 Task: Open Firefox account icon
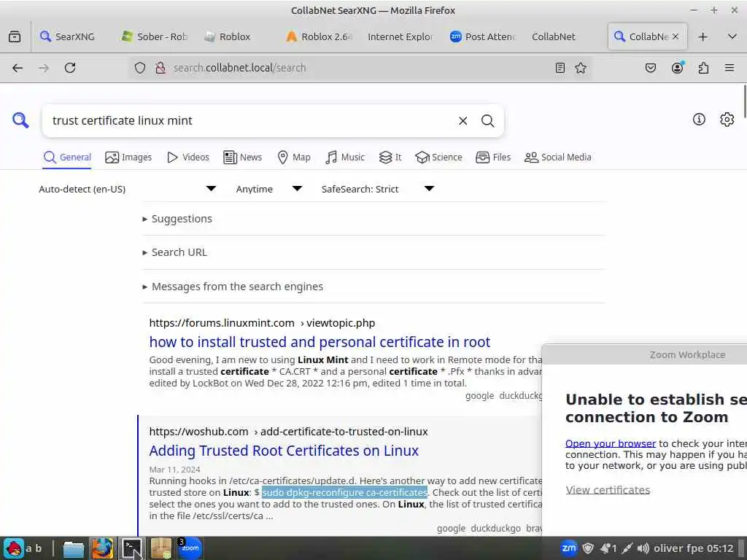tap(677, 68)
